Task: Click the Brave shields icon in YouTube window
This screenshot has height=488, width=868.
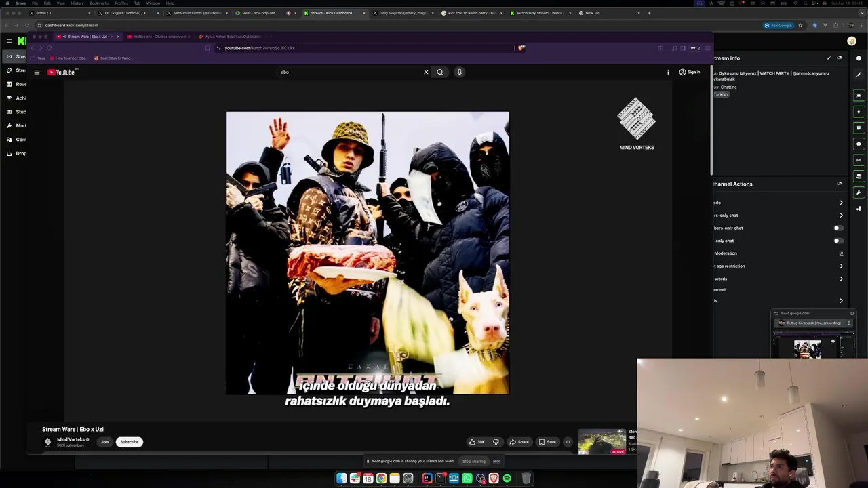Action: coord(520,48)
